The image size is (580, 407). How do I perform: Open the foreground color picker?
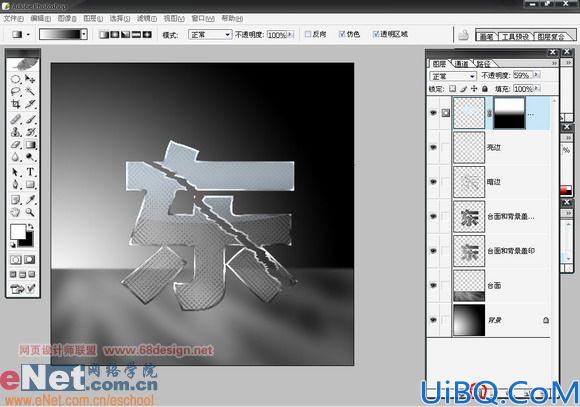pyautogui.click(x=17, y=232)
